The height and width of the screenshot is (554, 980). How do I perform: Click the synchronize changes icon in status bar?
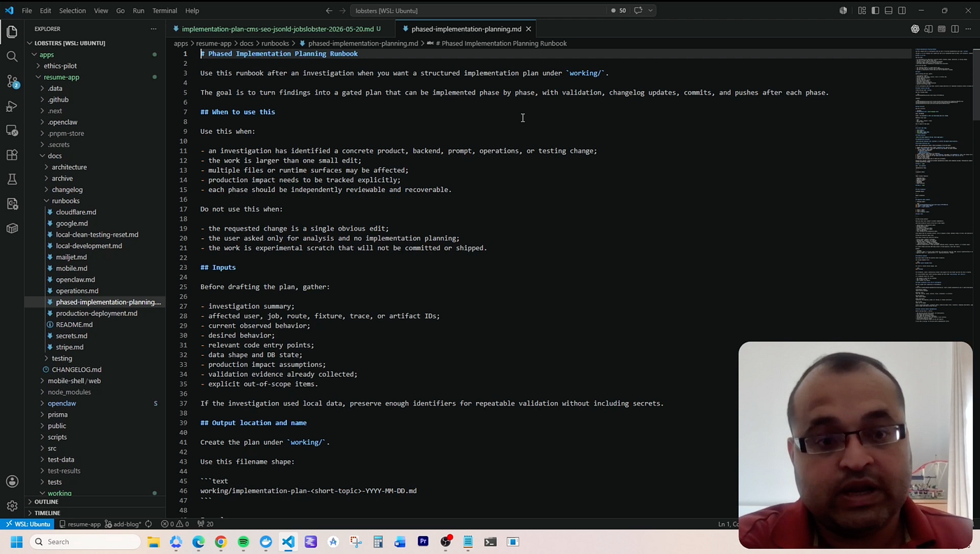[x=148, y=524]
